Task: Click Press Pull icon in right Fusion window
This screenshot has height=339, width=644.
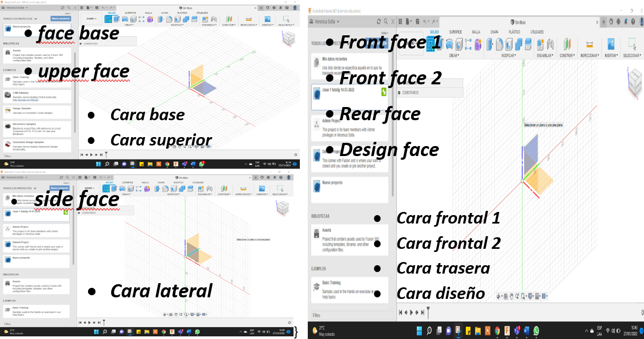Action: [490, 44]
